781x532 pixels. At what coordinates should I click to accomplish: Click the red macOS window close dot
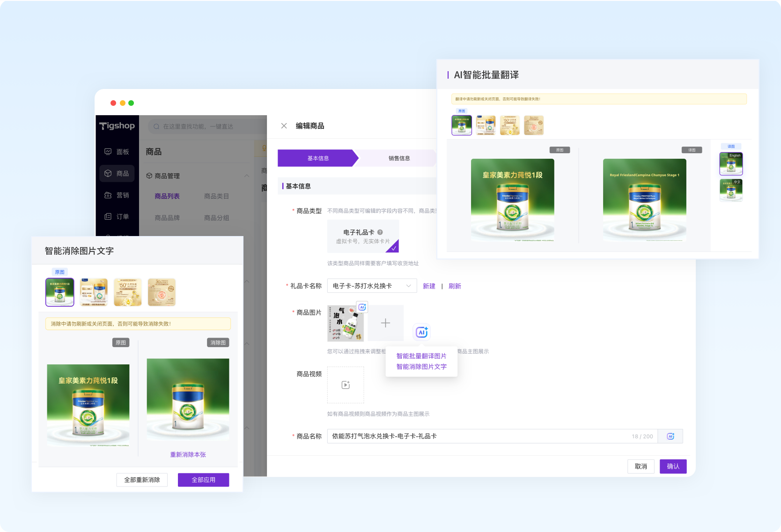(x=113, y=103)
